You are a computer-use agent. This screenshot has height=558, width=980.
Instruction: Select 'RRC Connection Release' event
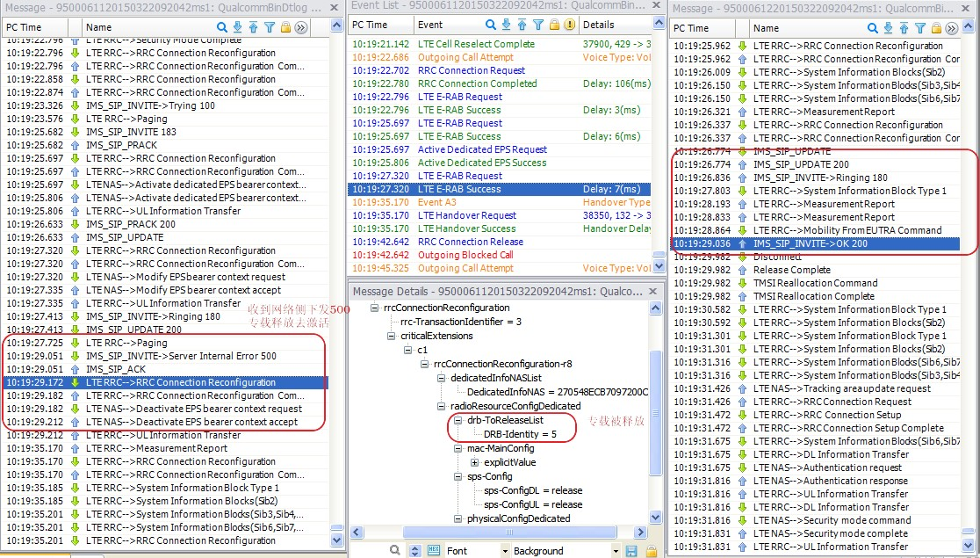coord(500,242)
